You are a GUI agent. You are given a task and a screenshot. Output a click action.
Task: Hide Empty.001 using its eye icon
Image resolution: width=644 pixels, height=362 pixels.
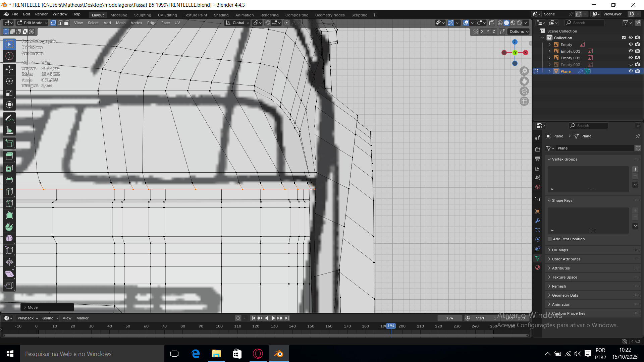[630, 51]
